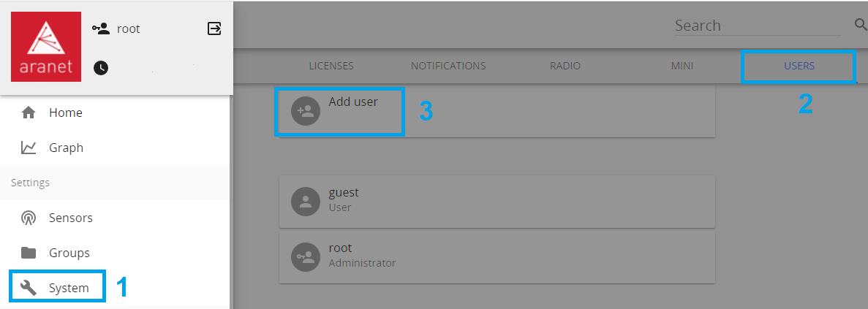868x309 pixels.
Task: Switch to the Notifications tab
Action: click(x=448, y=66)
